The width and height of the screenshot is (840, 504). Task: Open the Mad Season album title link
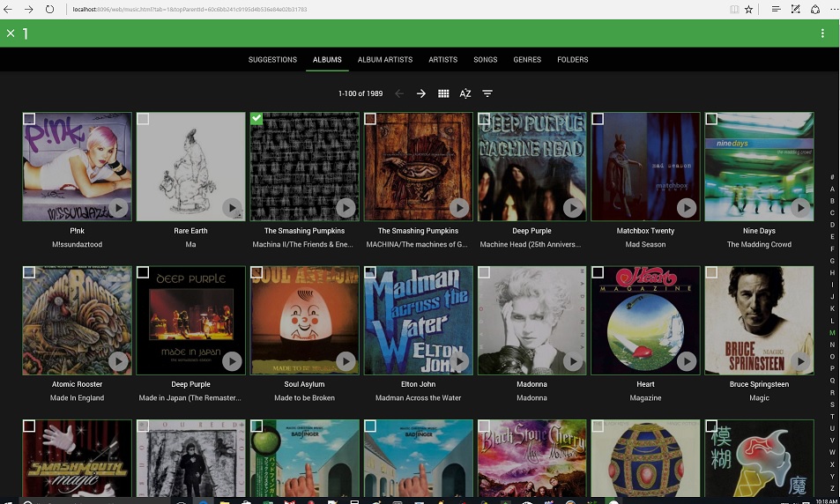(645, 244)
